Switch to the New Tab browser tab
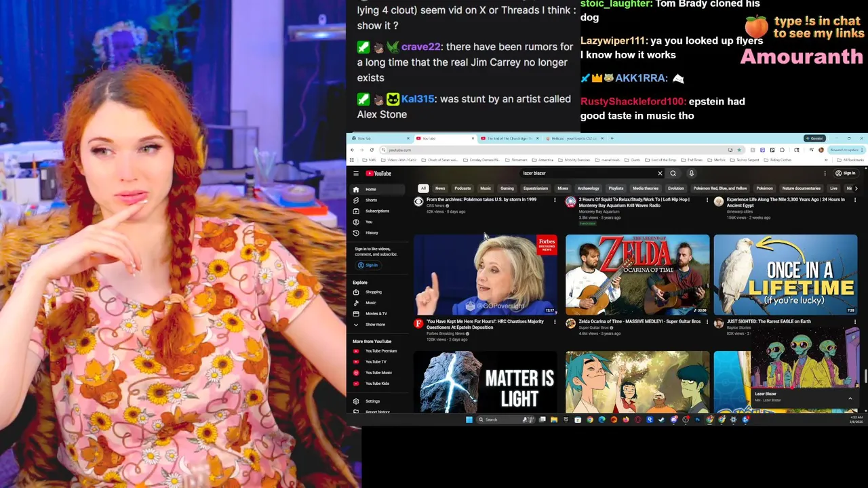 tap(380, 138)
